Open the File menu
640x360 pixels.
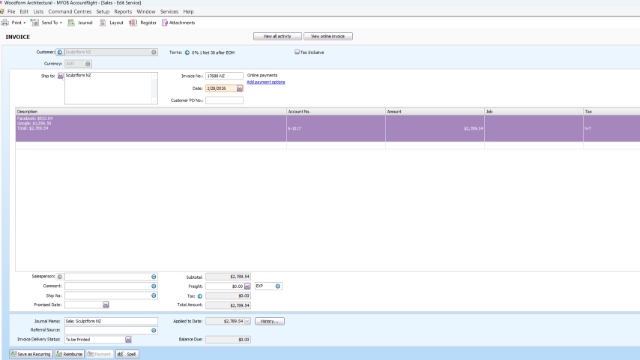point(11,11)
